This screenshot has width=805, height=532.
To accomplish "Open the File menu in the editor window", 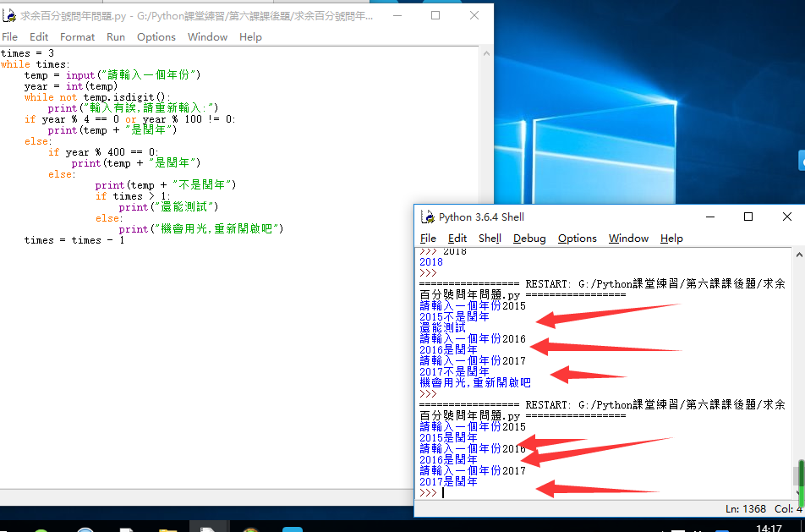I will 9,37.
